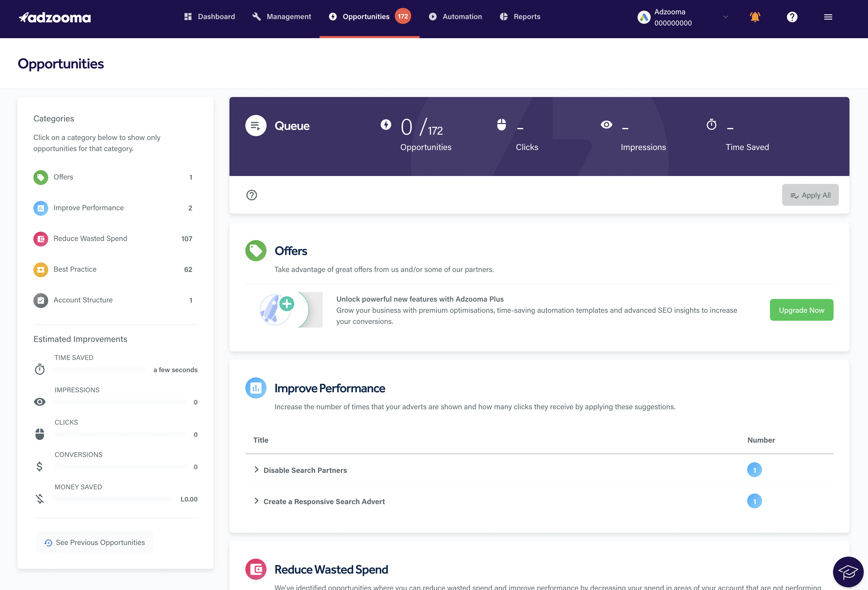Click the Adzooma logo in the navbar
The width and height of the screenshot is (868, 590).
coord(55,17)
